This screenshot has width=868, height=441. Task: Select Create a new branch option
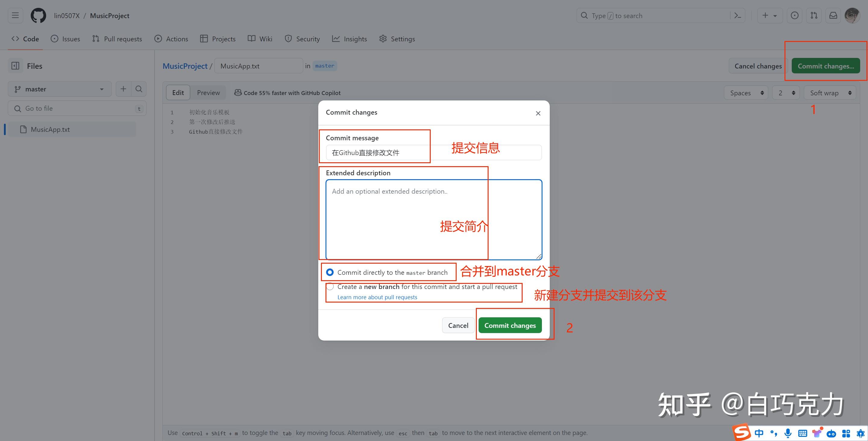330,287
